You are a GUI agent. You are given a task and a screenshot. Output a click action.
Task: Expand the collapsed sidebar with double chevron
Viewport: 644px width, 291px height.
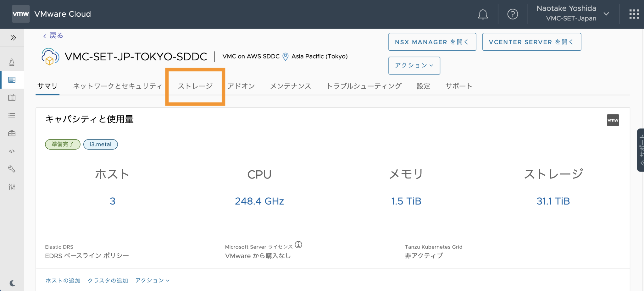(x=13, y=37)
